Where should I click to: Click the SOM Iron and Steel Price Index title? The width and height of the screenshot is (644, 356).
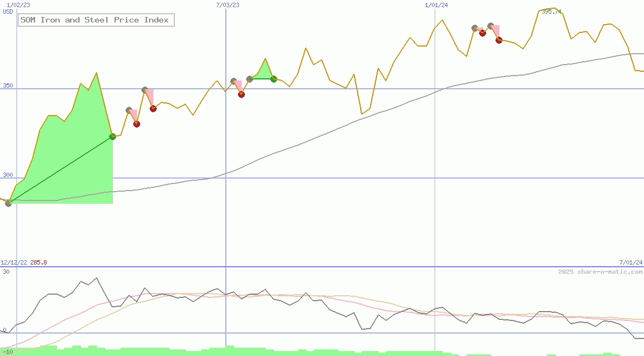pos(95,20)
